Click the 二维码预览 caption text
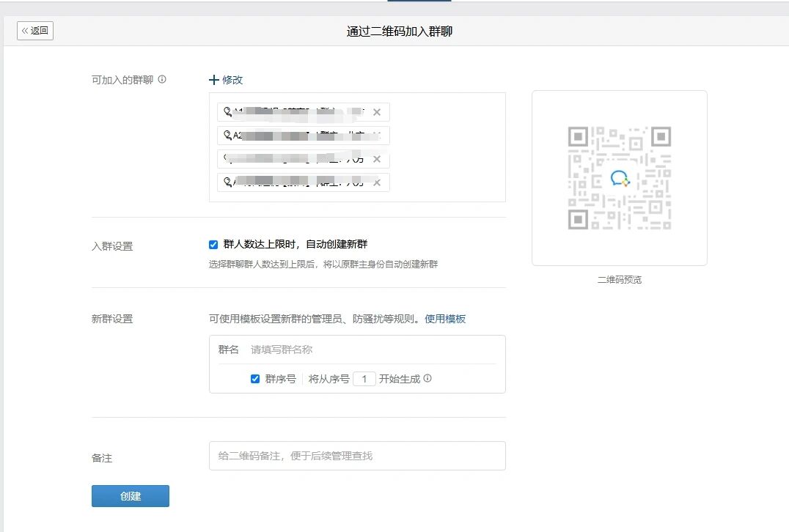Image resolution: width=789 pixels, height=532 pixels. click(x=620, y=280)
